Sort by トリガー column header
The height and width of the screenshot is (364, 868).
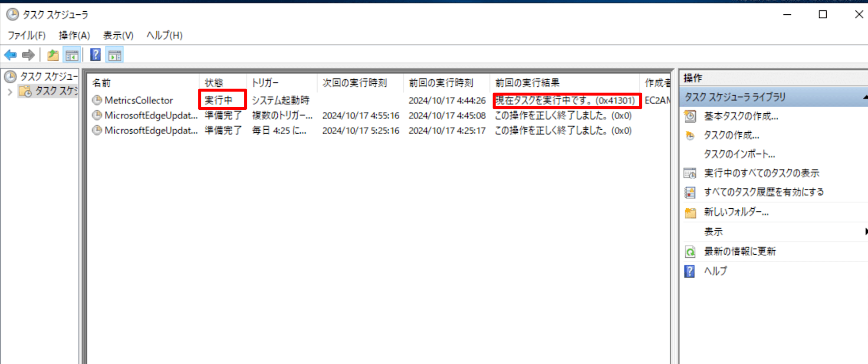[266, 83]
